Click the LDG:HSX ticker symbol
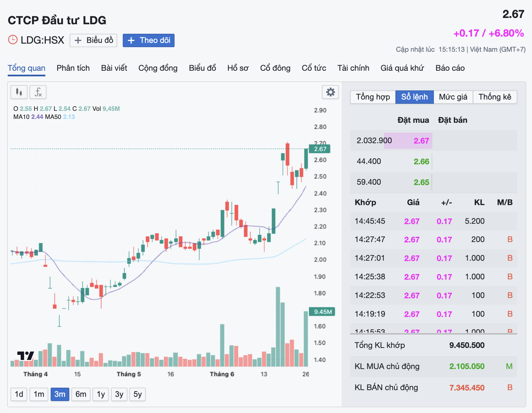This screenshot has height=413, width=532. [43, 40]
